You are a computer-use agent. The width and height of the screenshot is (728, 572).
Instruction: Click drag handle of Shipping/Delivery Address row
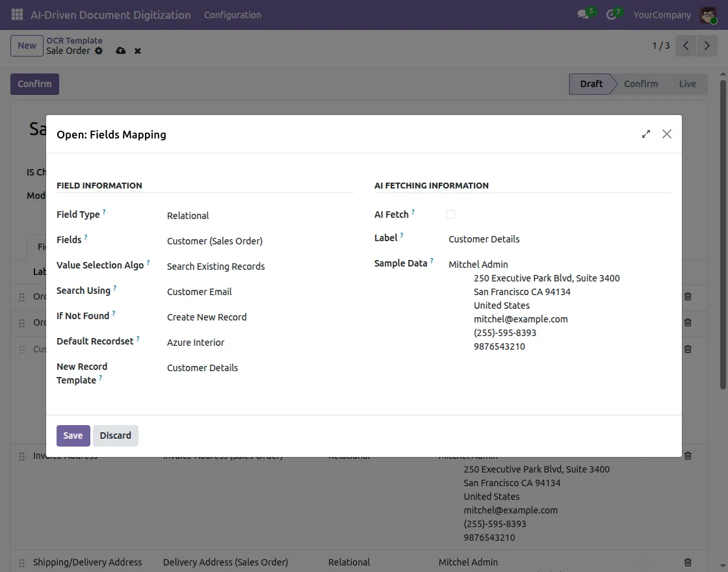[22, 562]
